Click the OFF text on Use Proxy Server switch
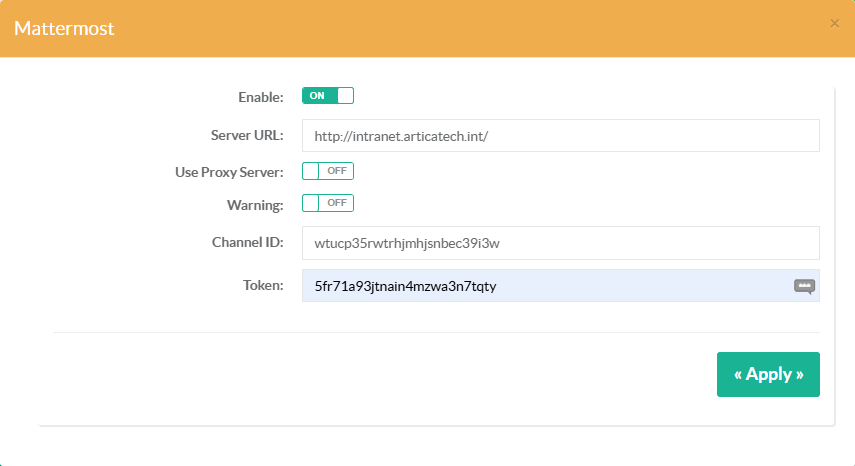 [x=336, y=171]
